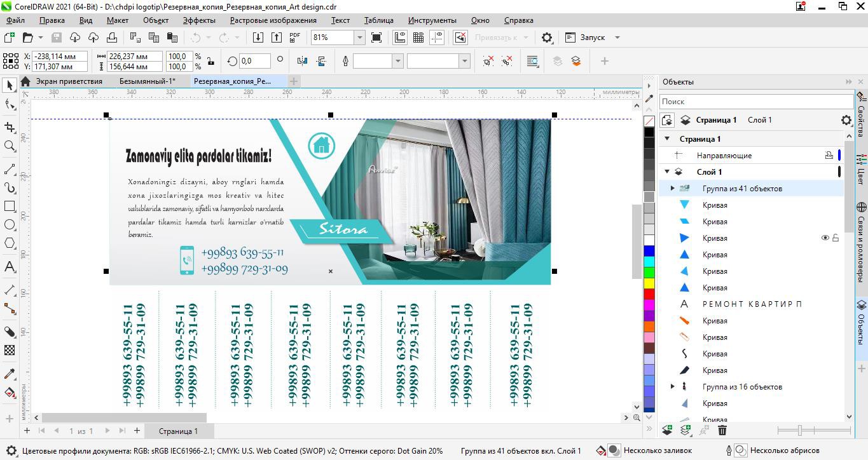Image resolution: width=868 pixels, height=460 pixels.
Task: Toggle visibility eye of third Кривая row
Action: (x=825, y=238)
